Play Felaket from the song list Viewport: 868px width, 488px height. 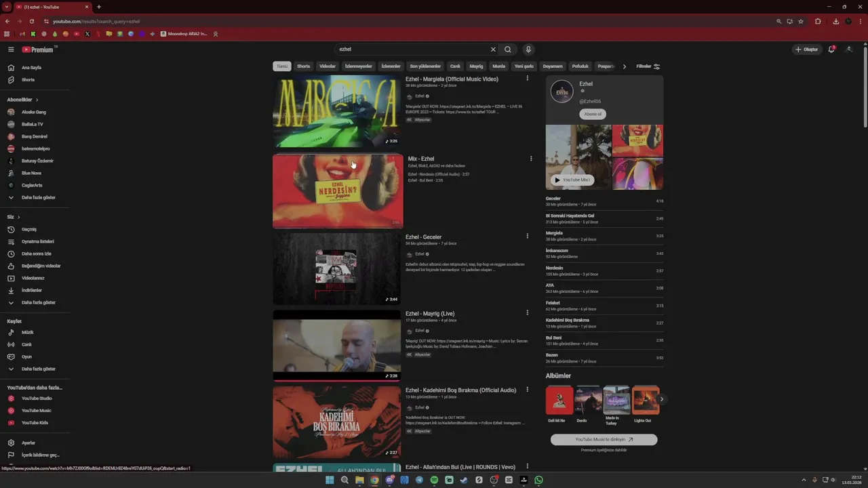click(604, 305)
